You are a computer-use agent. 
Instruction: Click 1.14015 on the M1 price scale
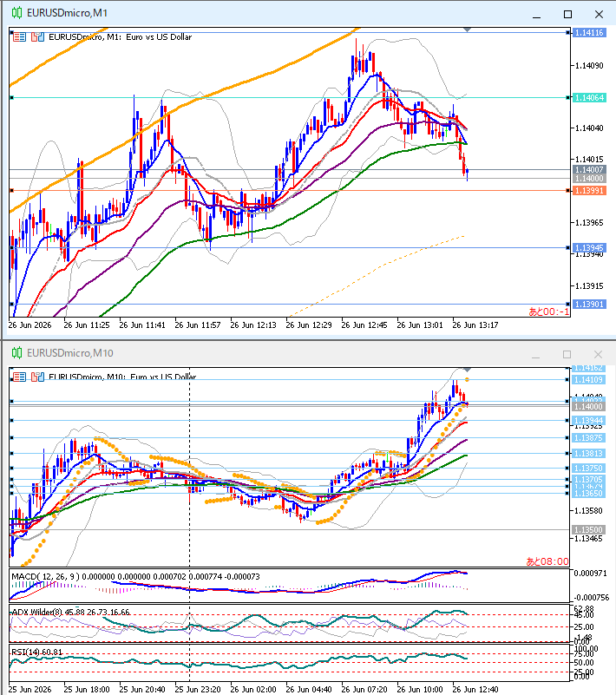pos(589,159)
